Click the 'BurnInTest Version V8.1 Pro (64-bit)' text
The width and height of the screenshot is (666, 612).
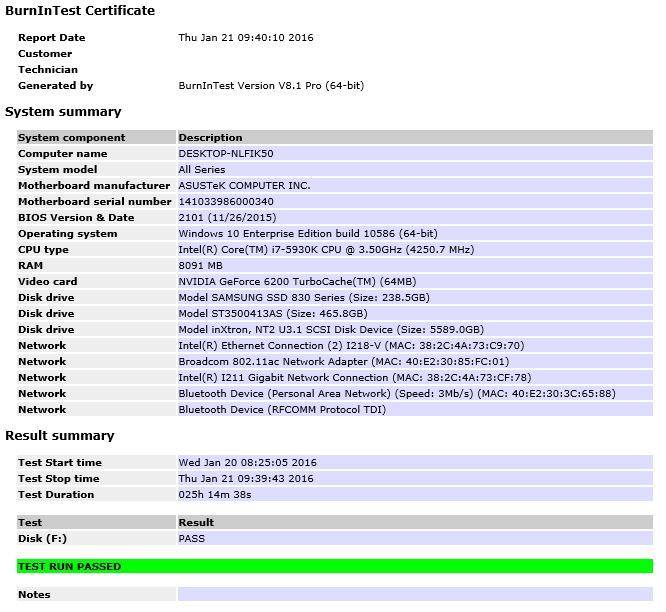click(271, 86)
